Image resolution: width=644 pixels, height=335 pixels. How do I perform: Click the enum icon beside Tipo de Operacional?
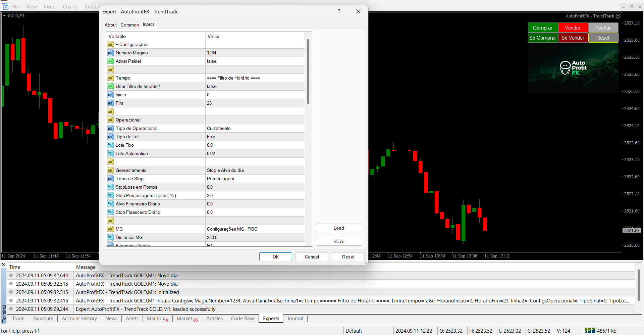110,128
